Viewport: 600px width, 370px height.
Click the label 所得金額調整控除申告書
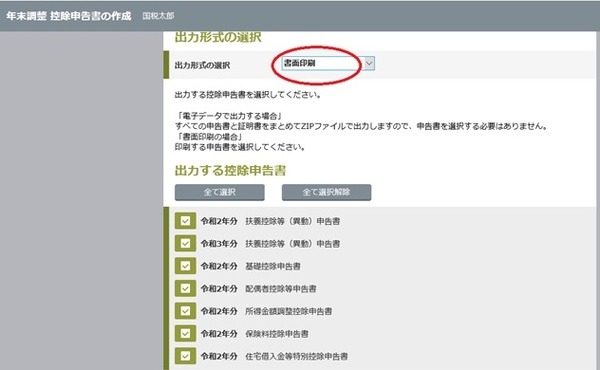click(x=289, y=311)
